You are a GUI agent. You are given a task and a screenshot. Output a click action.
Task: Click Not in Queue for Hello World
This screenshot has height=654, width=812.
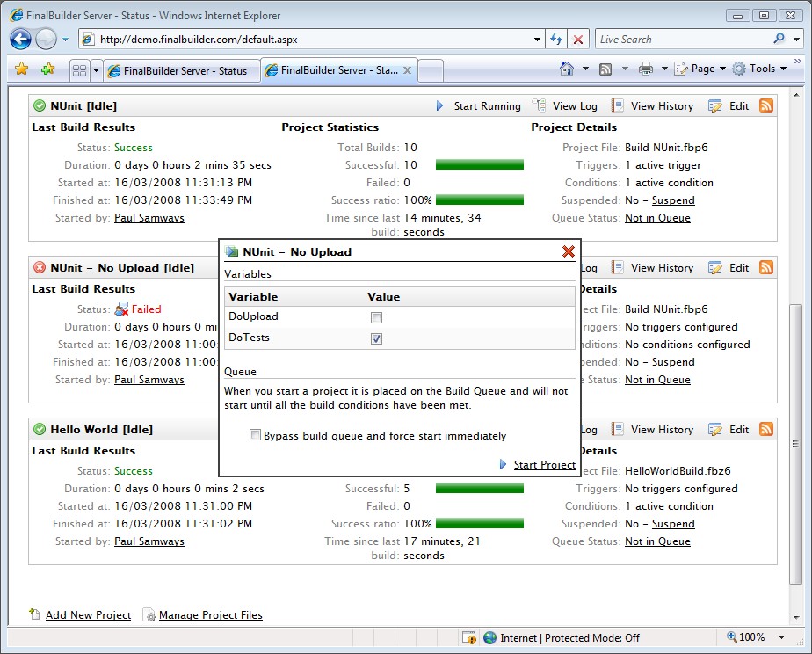[657, 541]
